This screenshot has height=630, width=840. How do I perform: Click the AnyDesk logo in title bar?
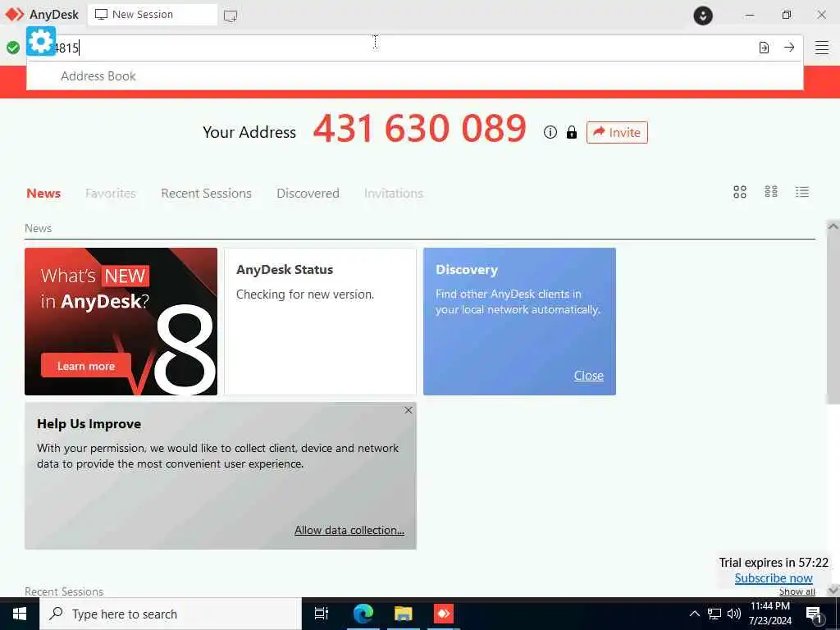[x=15, y=15]
